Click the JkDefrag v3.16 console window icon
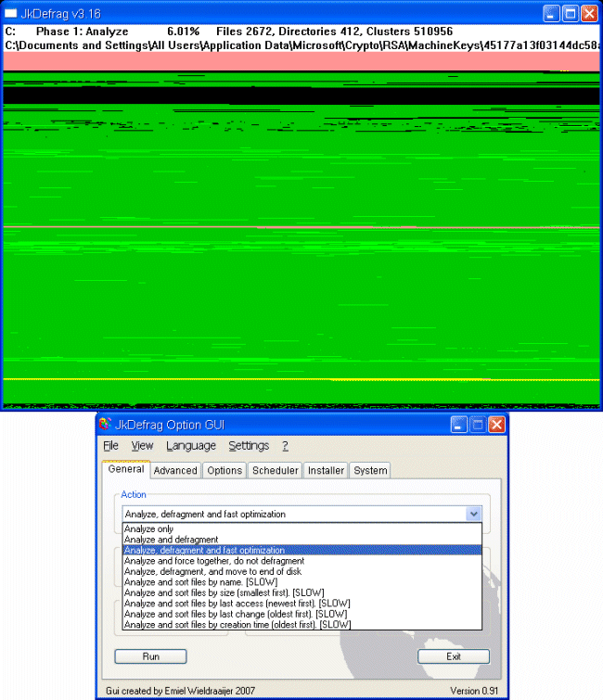The image size is (603, 700). coord(10,13)
